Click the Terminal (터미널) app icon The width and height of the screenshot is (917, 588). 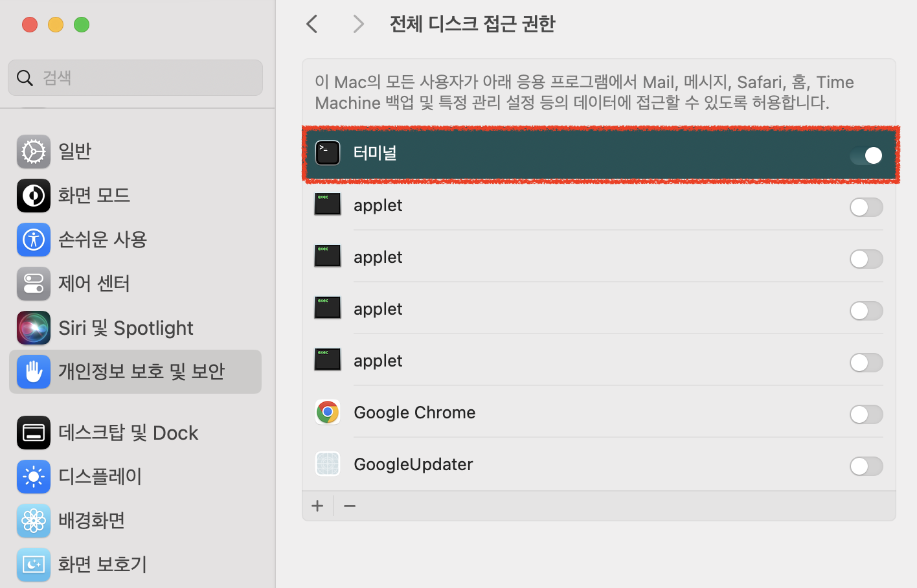click(x=328, y=153)
